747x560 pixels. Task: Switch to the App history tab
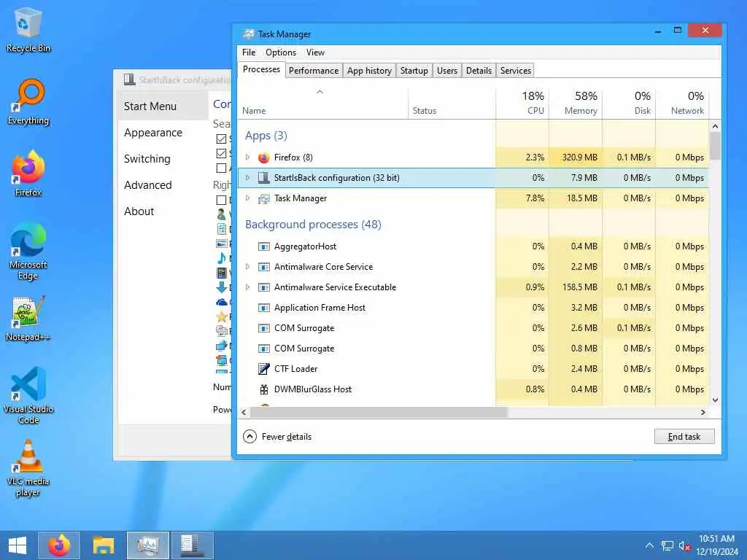(x=369, y=71)
